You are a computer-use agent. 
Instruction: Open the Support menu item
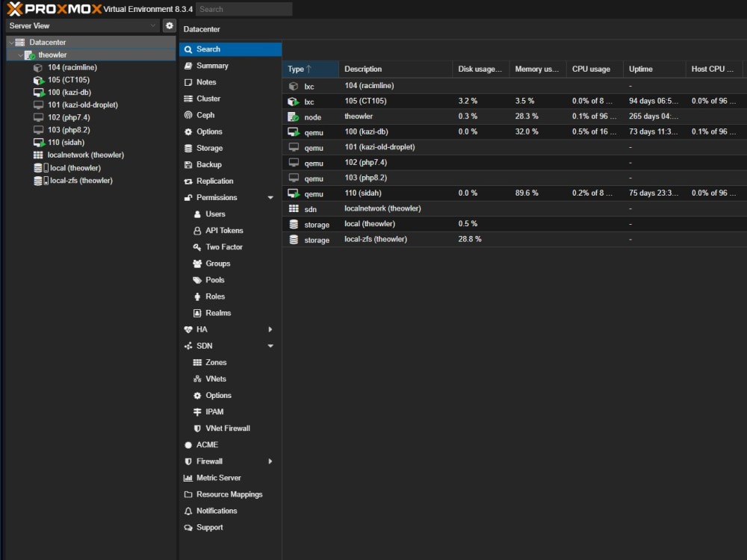coord(231,528)
